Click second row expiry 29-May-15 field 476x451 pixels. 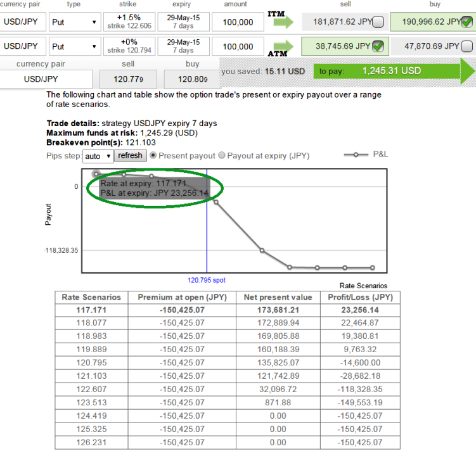[x=183, y=46]
